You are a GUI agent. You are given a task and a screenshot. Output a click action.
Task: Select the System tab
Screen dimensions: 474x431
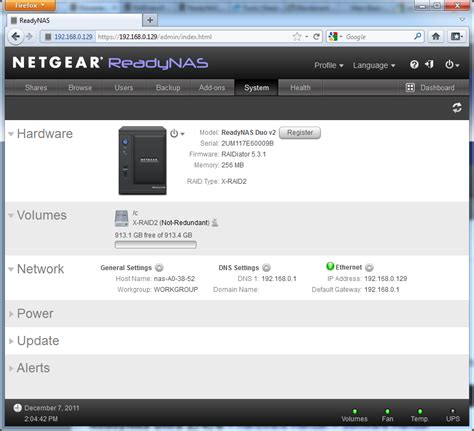(256, 88)
